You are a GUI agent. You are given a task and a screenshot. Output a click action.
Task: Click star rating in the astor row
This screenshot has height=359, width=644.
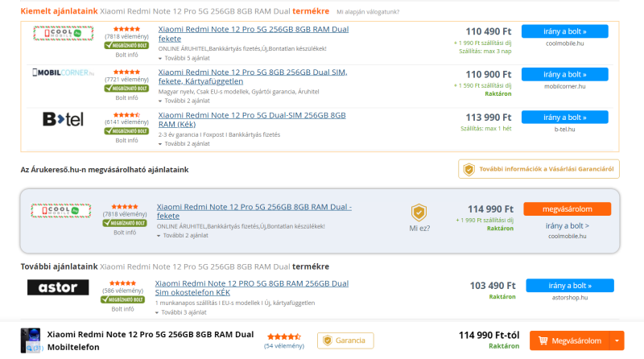coord(122,283)
